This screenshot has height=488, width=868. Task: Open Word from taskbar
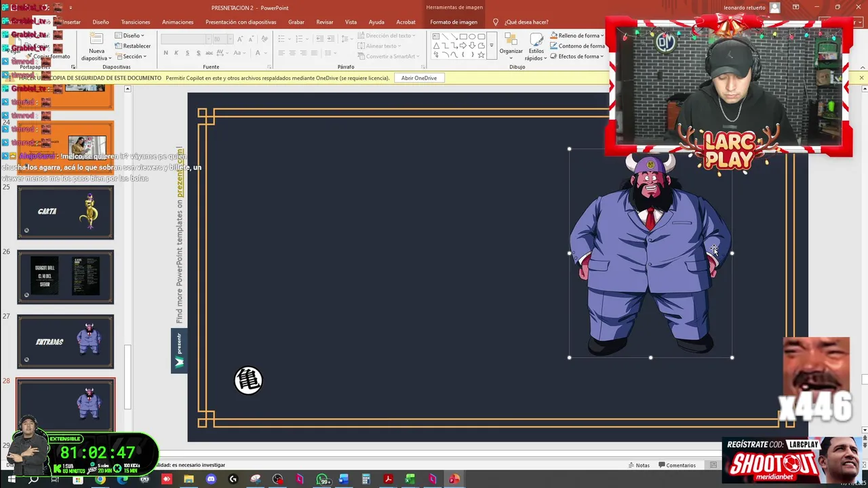click(344, 480)
